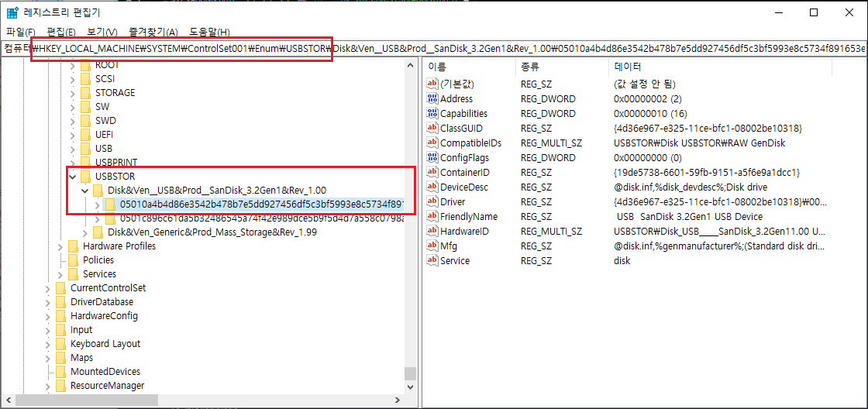Select the Mfg value name
This screenshot has height=409, width=868.
449,246
